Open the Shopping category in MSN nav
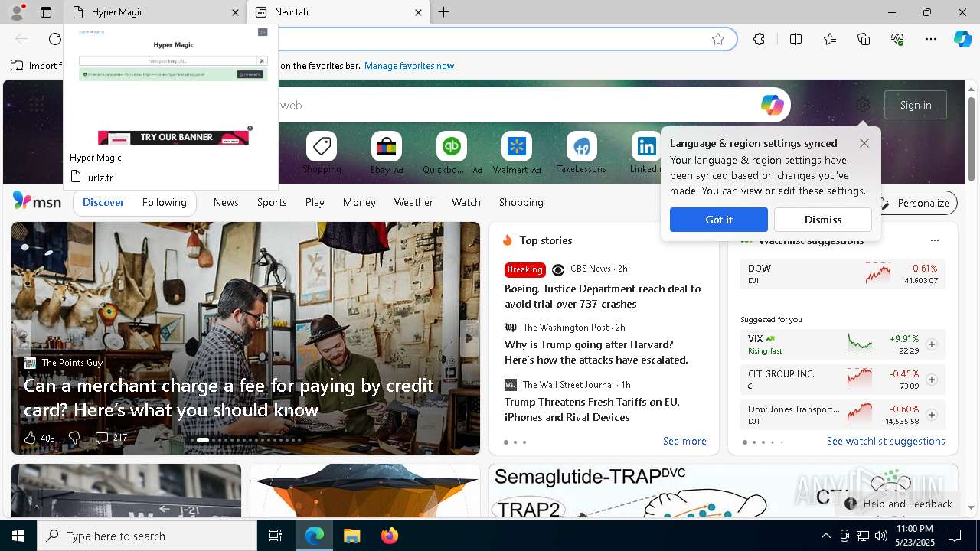This screenshot has height=551, width=980. 521,202
